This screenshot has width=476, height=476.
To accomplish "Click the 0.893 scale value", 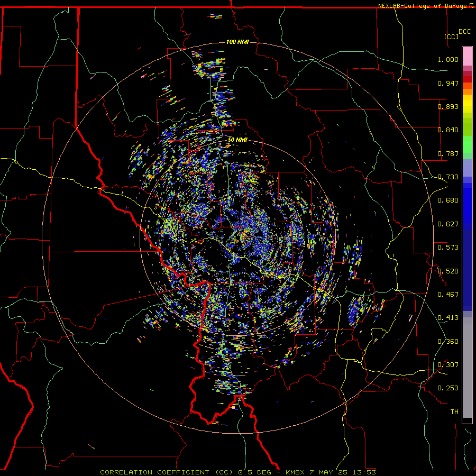I will pyautogui.click(x=448, y=106).
